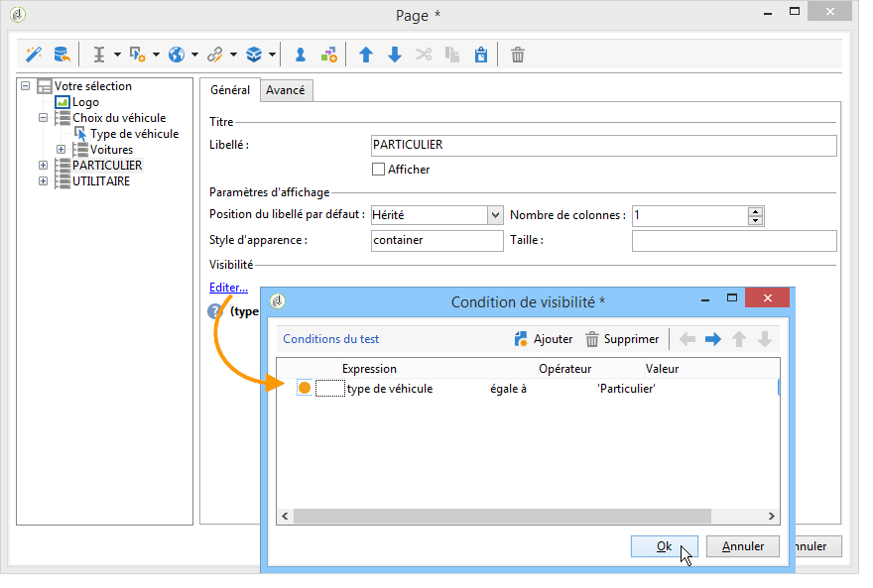Expand the PARTICULIER tree node
Viewport: 873px width, 588px height.
pyautogui.click(x=43, y=166)
